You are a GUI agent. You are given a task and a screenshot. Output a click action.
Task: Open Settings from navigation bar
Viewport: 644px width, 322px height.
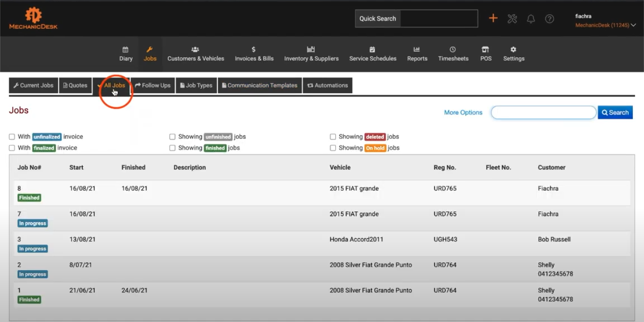514,54
